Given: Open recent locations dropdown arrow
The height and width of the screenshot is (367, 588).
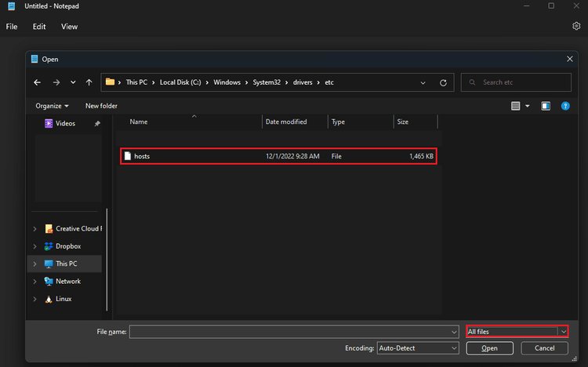Looking at the screenshot, I should click(73, 82).
